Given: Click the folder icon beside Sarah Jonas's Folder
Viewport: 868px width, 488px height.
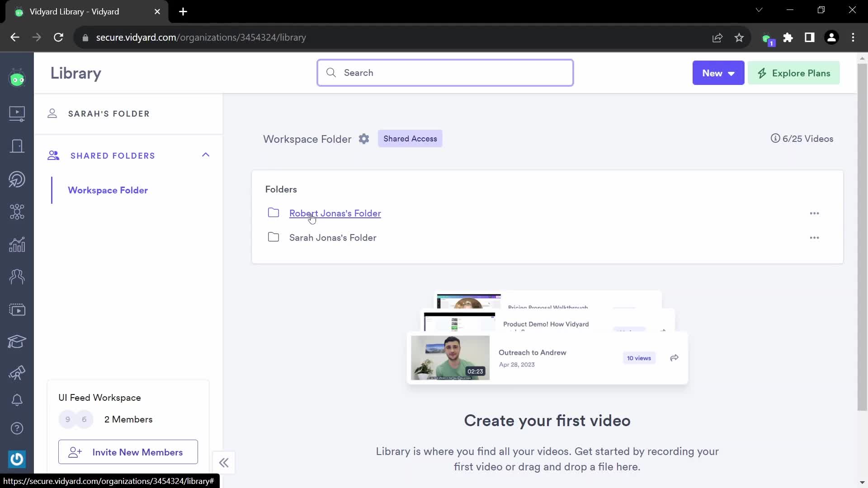Looking at the screenshot, I should [274, 237].
